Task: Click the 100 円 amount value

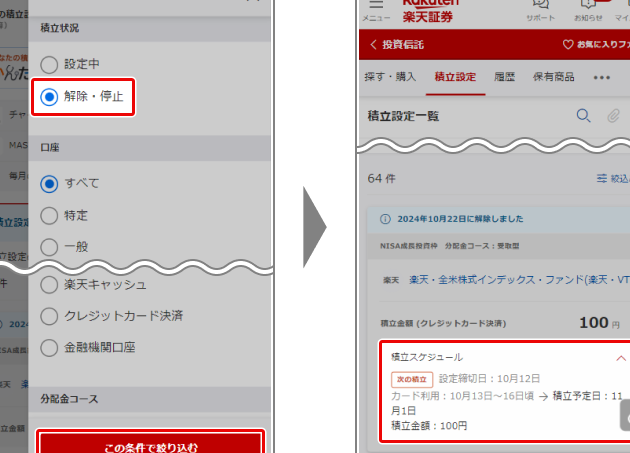Action: 599,323
